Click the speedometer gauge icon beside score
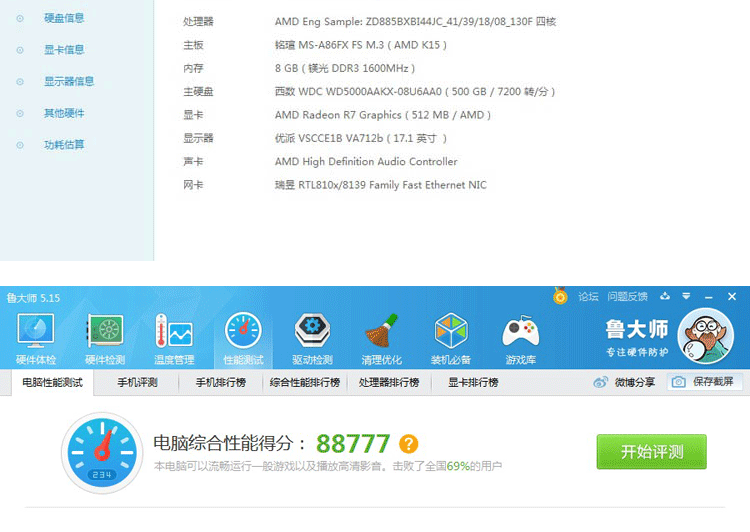Screen dimensions: 750x532 pos(102,453)
